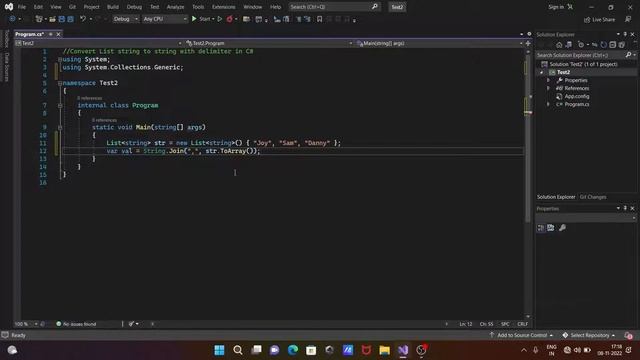Click the Solution Explorer search magnifier icon
The image size is (640, 360).
629,55
